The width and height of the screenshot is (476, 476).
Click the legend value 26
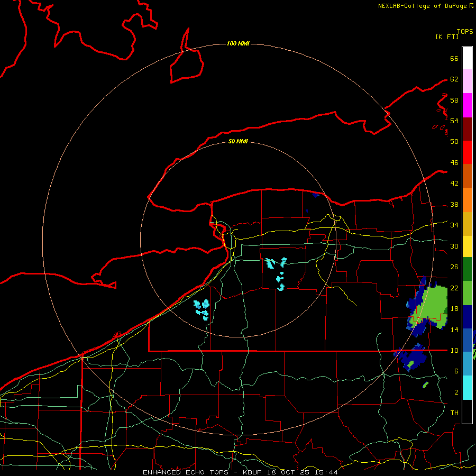(454, 267)
